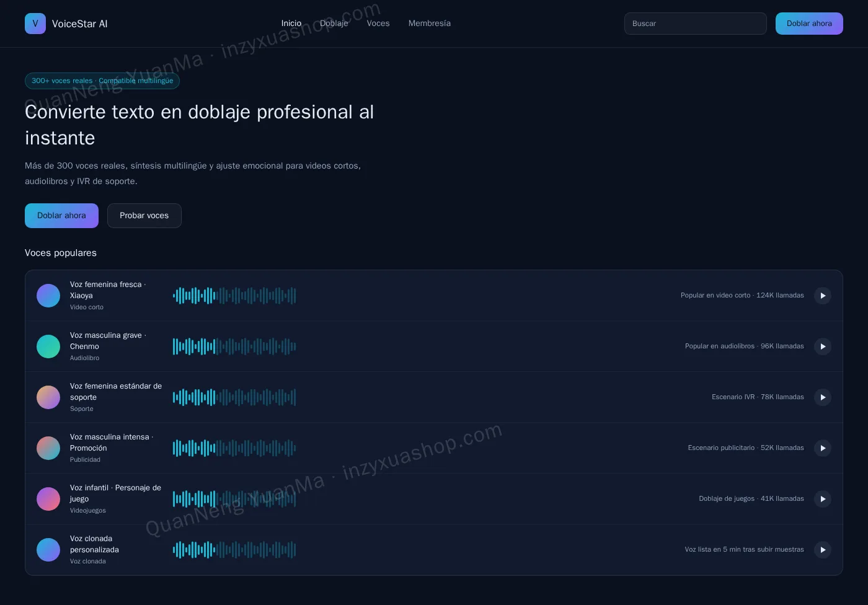Play the Voz clonada personalizada sample
This screenshot has height=605, width=868.
click(822, 550)
